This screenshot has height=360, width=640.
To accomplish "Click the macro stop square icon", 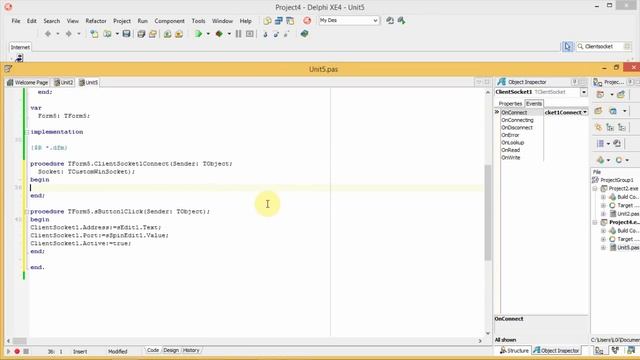I will [26, 351].
